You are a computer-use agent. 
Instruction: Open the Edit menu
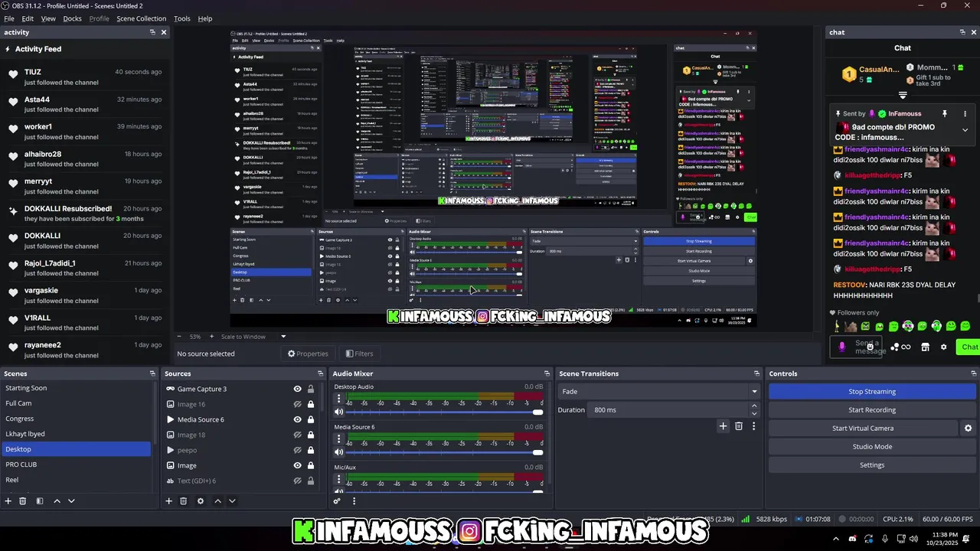point(28,18)
